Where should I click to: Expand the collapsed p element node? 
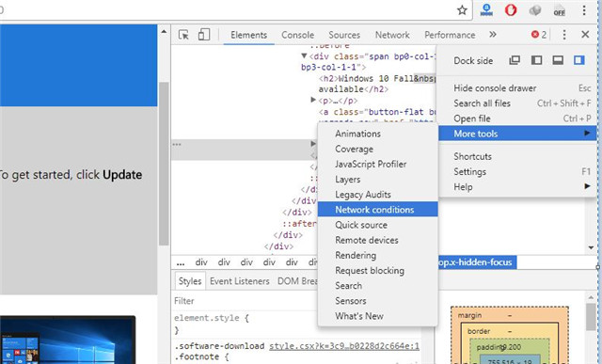pyautogui.click(x=313, y=101)
